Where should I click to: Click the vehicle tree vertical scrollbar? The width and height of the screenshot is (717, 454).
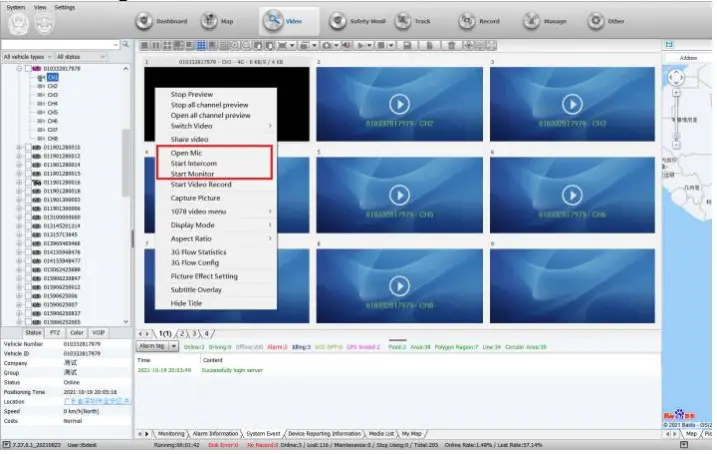coord(126,162)
